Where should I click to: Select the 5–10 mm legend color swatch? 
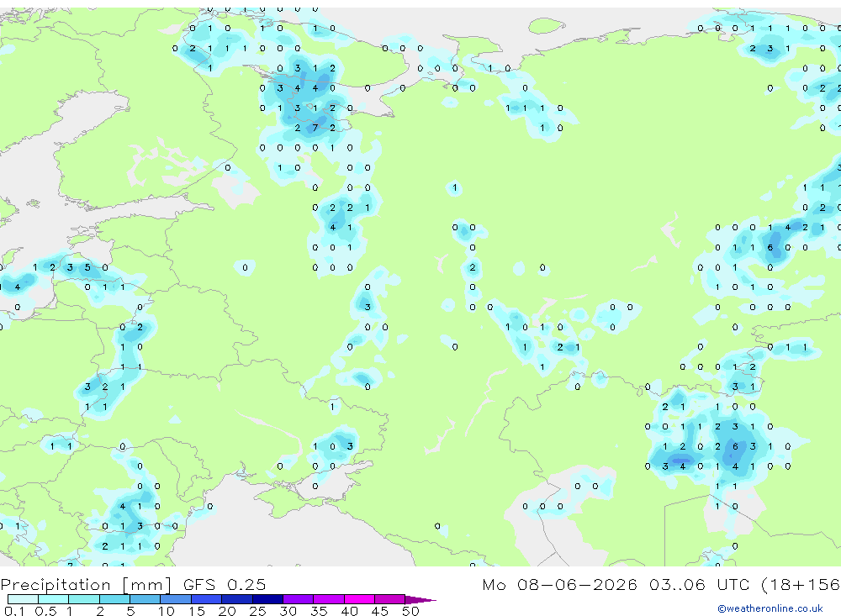(x=145, y=599)
